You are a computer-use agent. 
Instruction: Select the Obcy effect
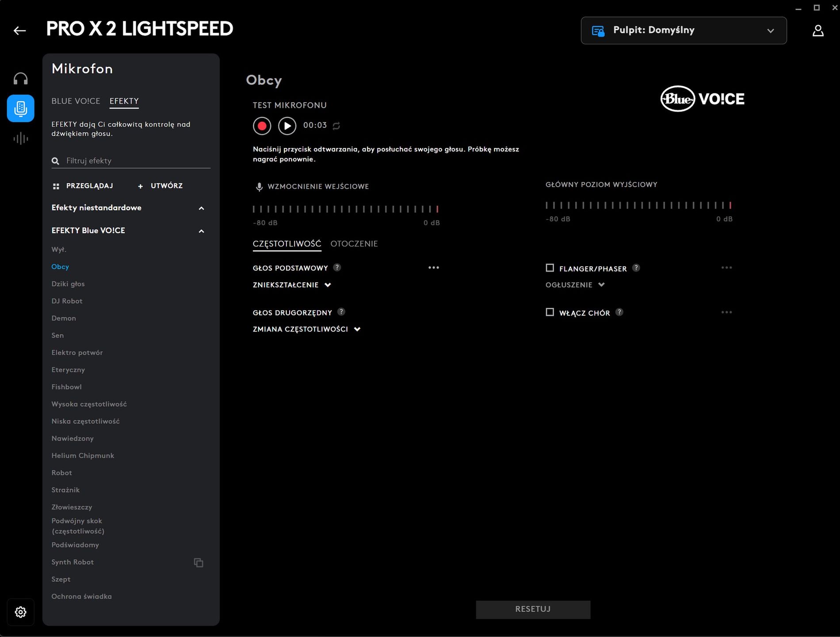tap(60, 267)
